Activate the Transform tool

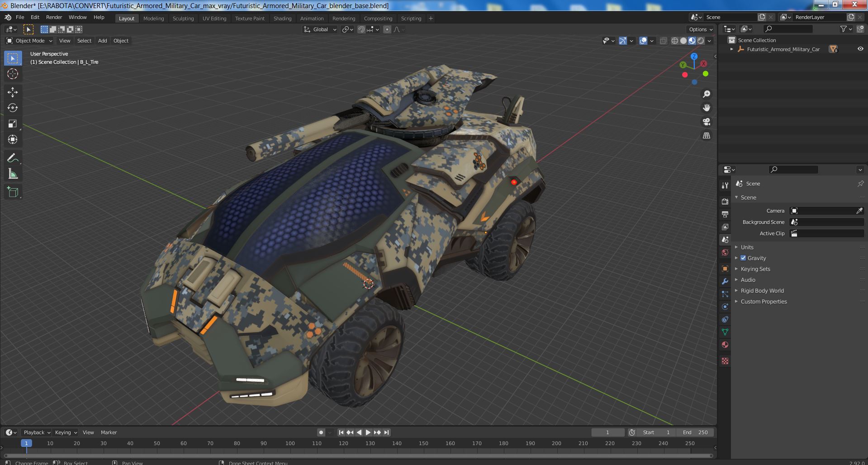(13, 139)
